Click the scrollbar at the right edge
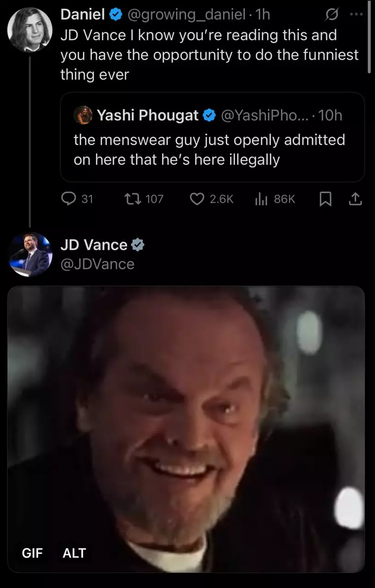Screen dimensions: 375x588 pyautogui.click(x=369, y=37)
